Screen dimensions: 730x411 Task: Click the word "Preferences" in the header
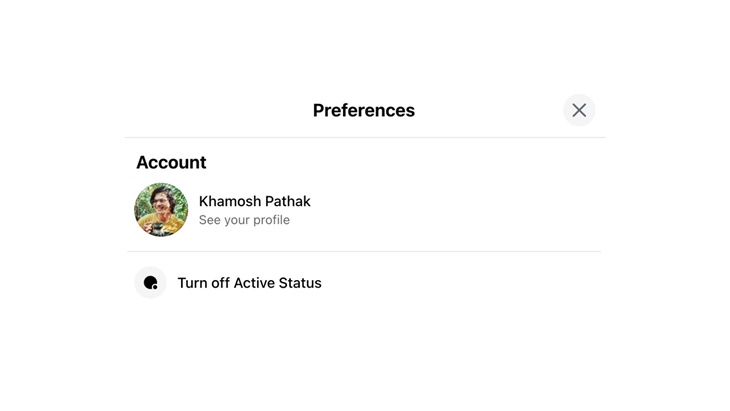363,110
